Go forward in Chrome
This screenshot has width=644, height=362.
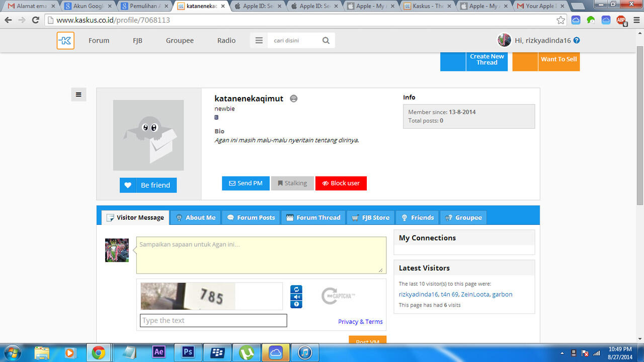22,20
